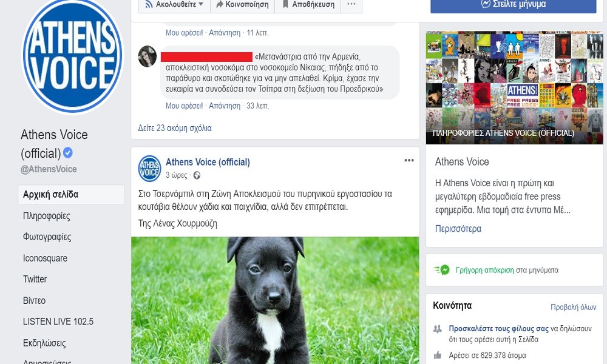This screenshot has height=364, width=607.
Task: Click the public globe icon under post
Action: click(197, 175)
